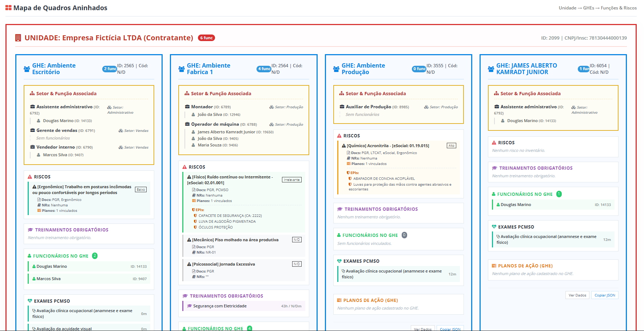The width and height of the screenshot is (644, 331).
Task: Click the "Segurança com Eletricidade" training row
Action: (x=244, y=306)
